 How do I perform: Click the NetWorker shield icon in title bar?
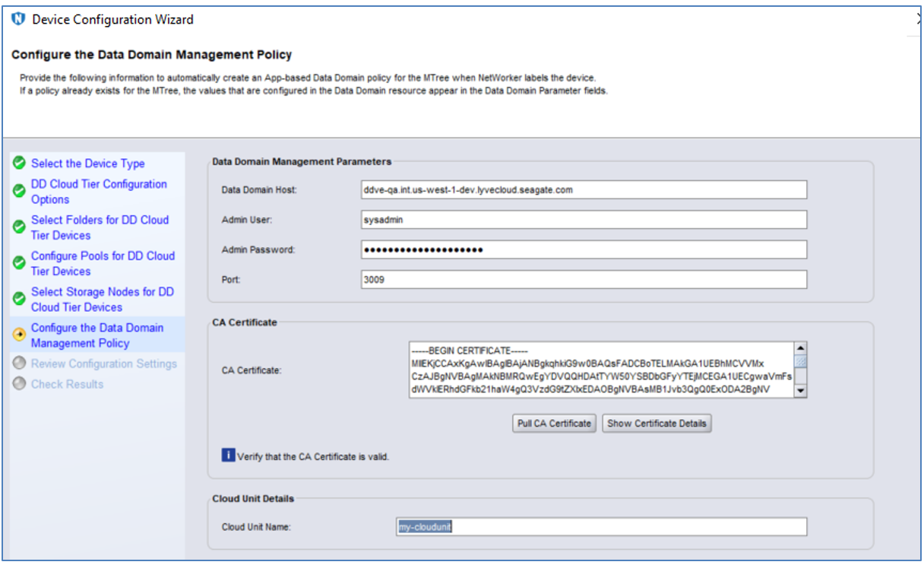tap(19, 19)
